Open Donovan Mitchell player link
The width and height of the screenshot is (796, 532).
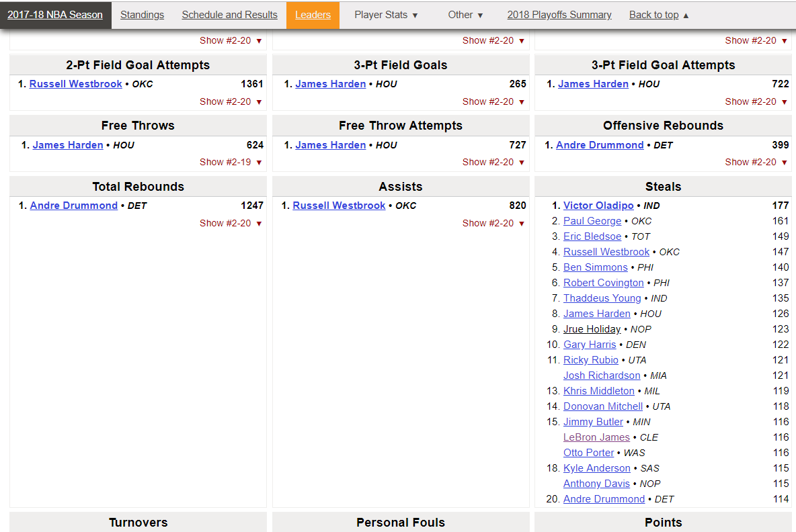[x=603, y=407]
